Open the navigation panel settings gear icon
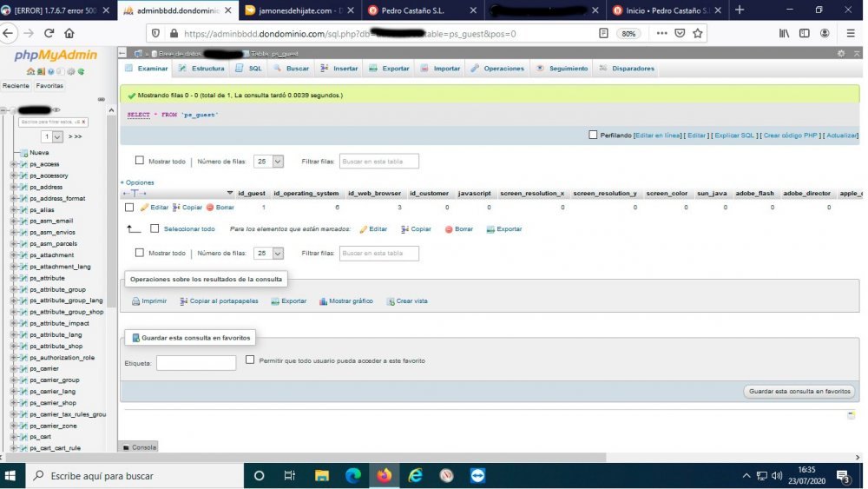The image size is (868, 489). [71, 71]
